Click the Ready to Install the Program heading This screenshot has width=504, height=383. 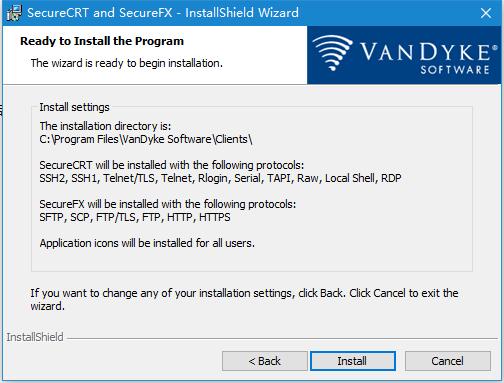102,41
